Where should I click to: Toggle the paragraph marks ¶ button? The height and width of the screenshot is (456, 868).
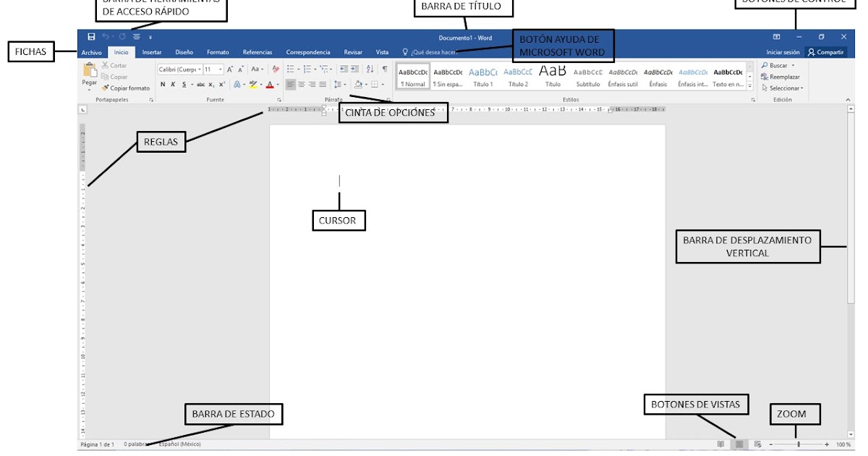[x=384, y=67]
